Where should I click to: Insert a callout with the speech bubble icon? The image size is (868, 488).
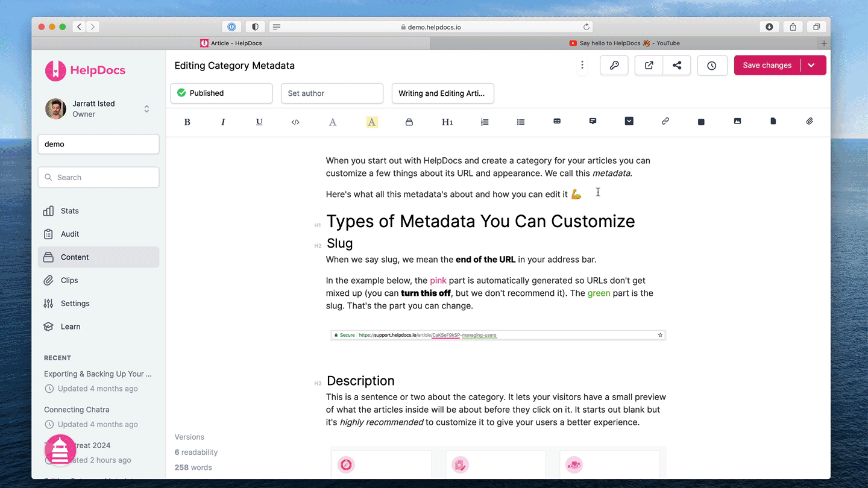point(593,121)
